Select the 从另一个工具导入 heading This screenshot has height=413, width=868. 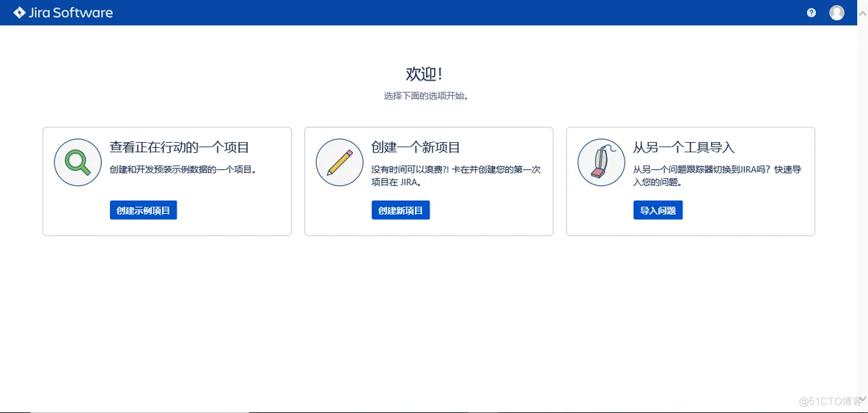pyautogui.click(x=684, y=147)
